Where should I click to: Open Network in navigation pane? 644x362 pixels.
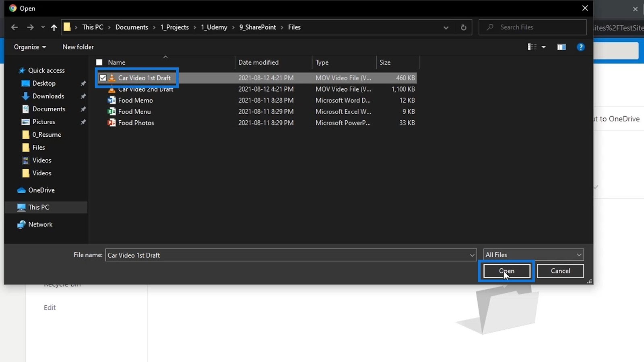coord(40,224)
